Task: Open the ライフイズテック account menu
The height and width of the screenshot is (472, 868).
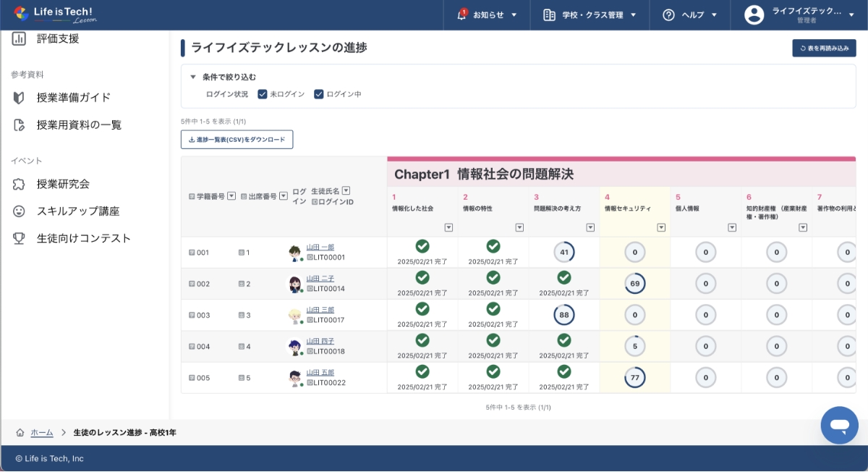Action: point(800,14)
